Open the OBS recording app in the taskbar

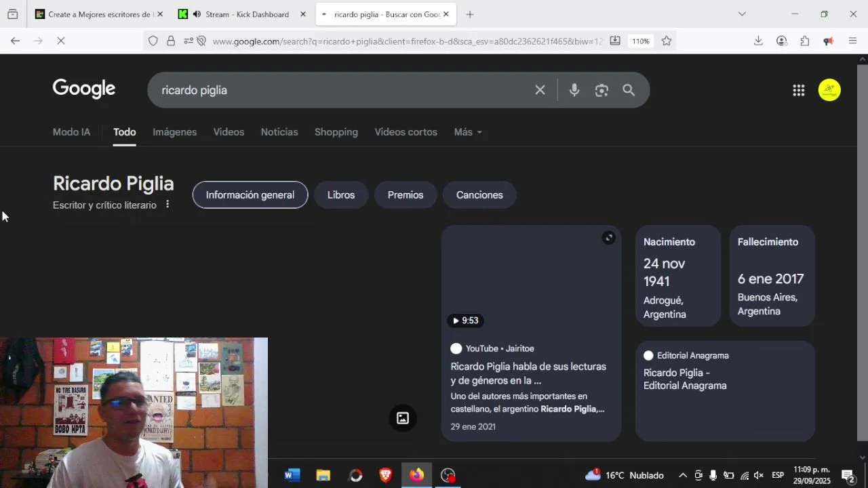click(x=448, y=475)
